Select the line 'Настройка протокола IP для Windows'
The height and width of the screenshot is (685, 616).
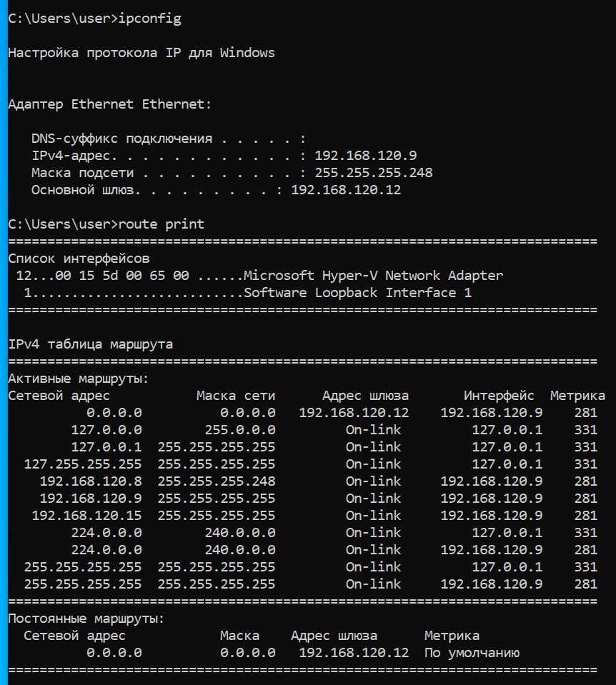141,53
